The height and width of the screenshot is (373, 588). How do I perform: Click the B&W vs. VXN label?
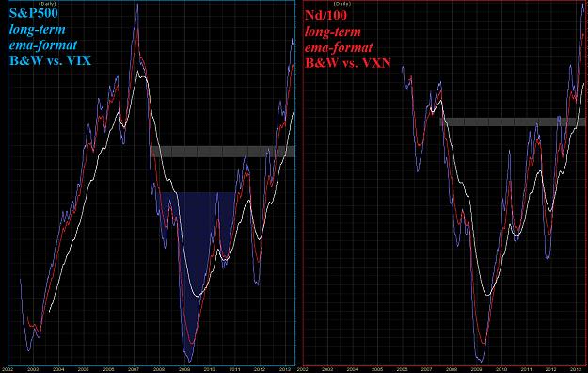click(347, 62)
